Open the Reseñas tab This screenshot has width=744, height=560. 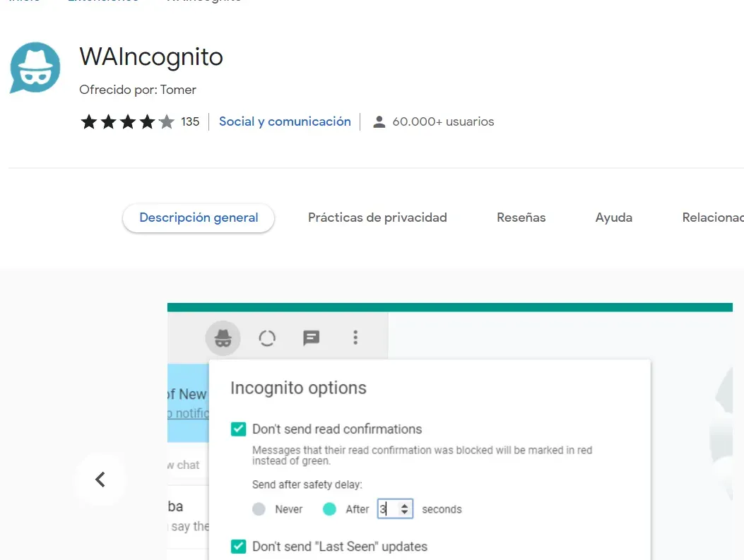point(521,218)
